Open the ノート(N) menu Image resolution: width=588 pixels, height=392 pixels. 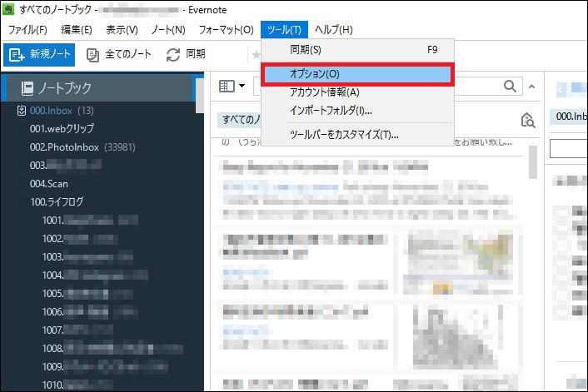(x=168, y=30)
